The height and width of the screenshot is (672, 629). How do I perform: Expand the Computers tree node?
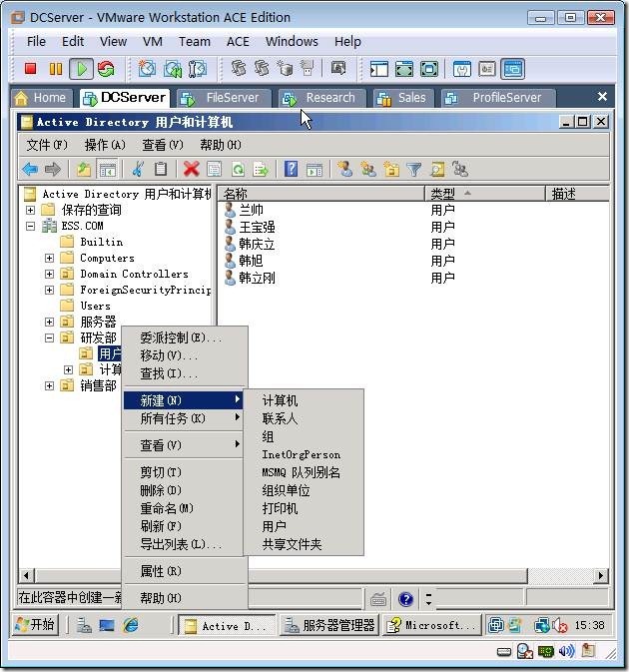[49, 258]
